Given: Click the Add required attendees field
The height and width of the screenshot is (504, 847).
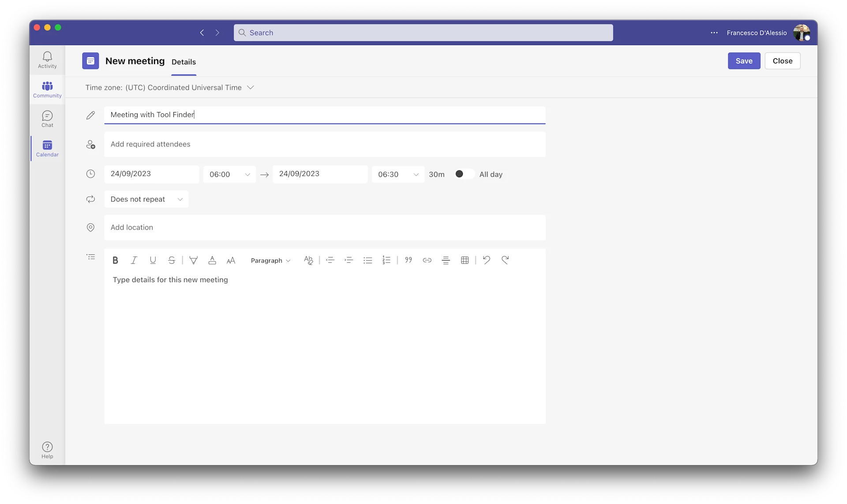Looking at the screenshot, I should [x=325, y=144].
